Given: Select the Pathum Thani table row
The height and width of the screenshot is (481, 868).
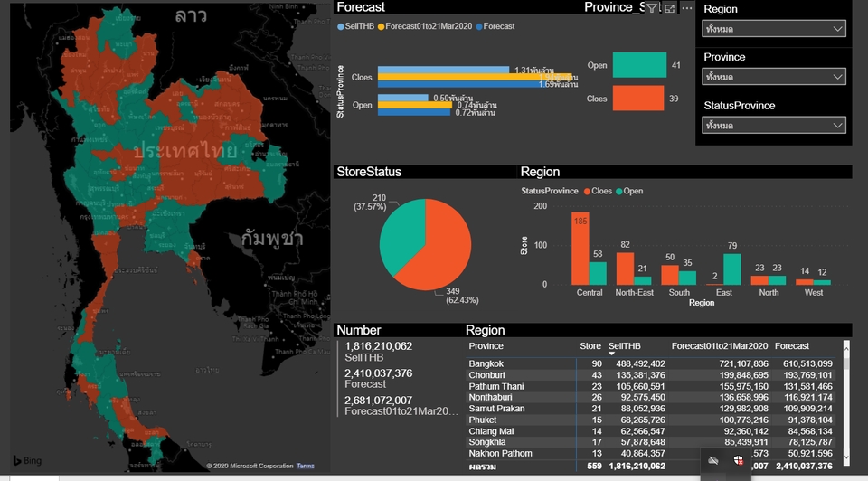Looking at the screenshot, I should click(650, 386).
